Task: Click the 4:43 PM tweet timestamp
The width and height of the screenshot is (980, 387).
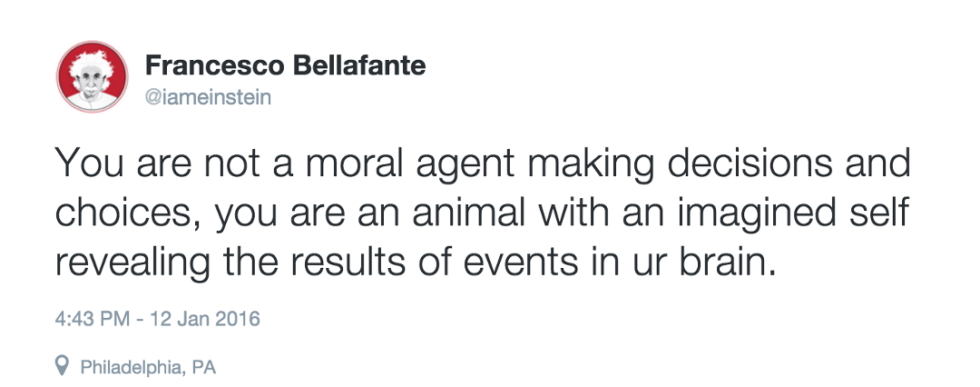Action: coord(93,319)
